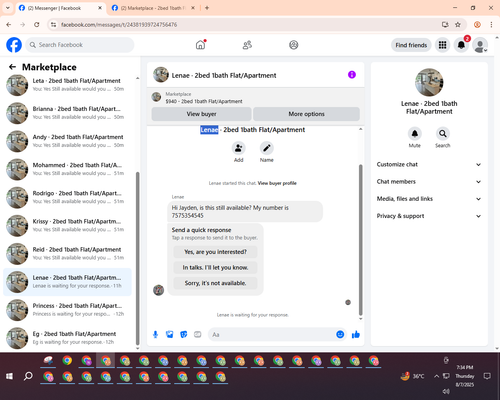
Task: Send quick reply 'Sorry, it's not available.'
Action: coord(215,283)
